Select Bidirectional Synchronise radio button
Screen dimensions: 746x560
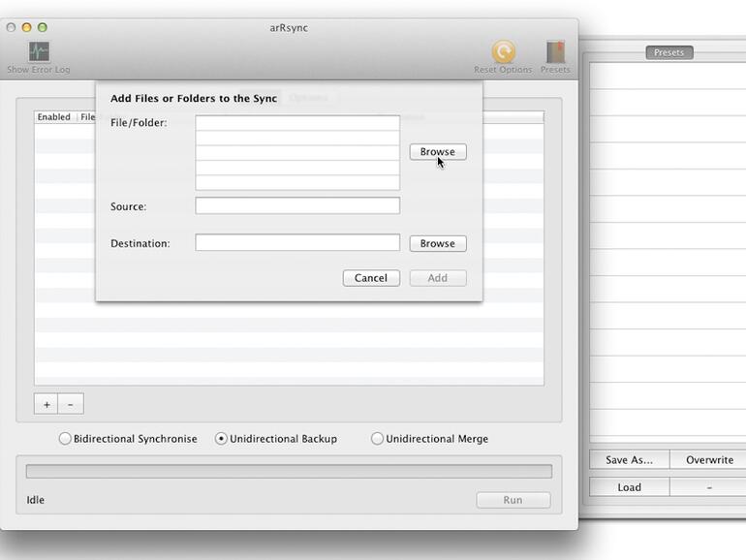[66, 439]
